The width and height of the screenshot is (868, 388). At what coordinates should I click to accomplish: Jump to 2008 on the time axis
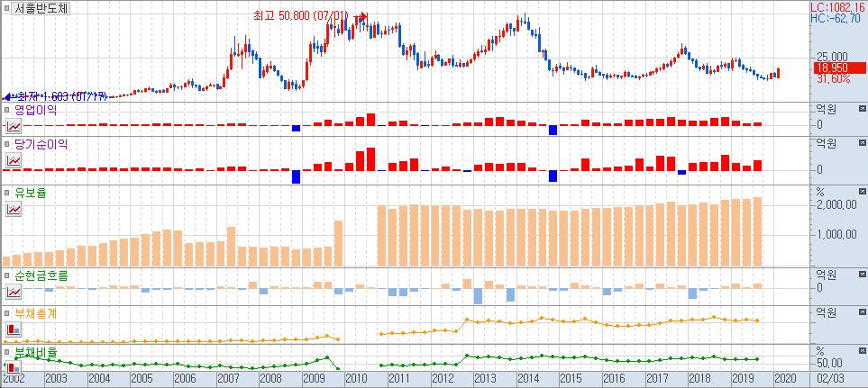click(x=270, y=379)
